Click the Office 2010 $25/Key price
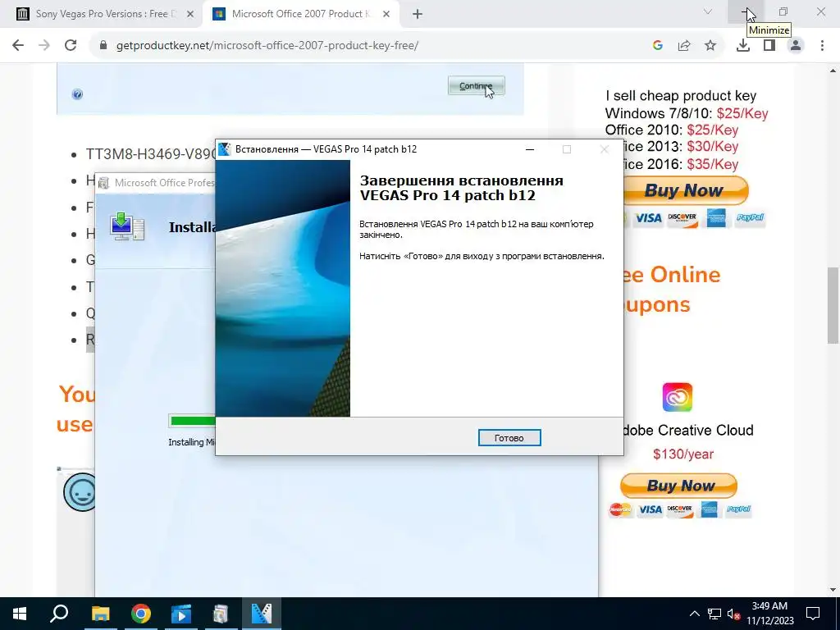The width and height of the screenshot is (840, 630). click(x=713, y=130)
